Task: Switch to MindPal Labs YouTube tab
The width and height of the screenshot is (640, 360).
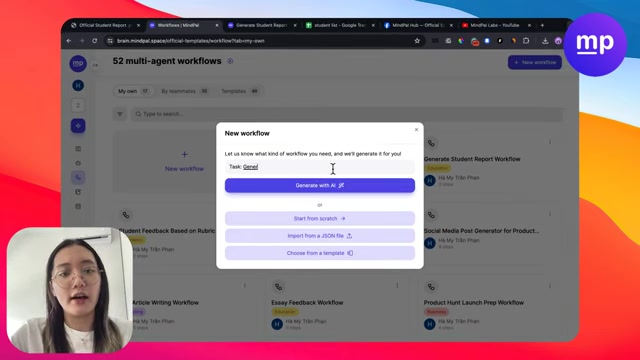Action: [496, 25]
